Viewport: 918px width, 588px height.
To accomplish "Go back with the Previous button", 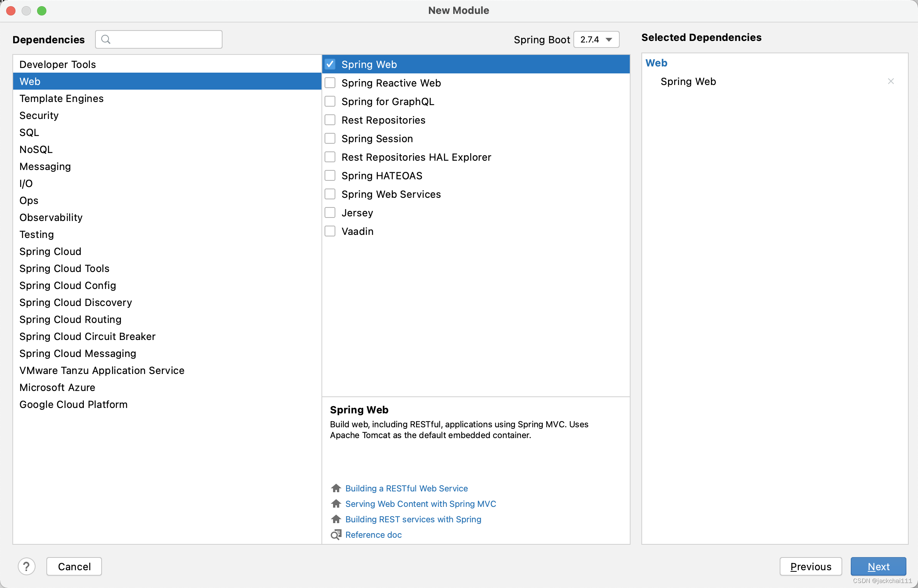I will click(811, 566).
